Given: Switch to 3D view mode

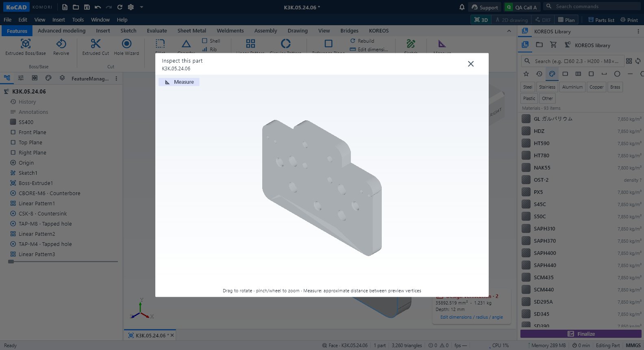Looking at the screenshot, I should (481, 20).
